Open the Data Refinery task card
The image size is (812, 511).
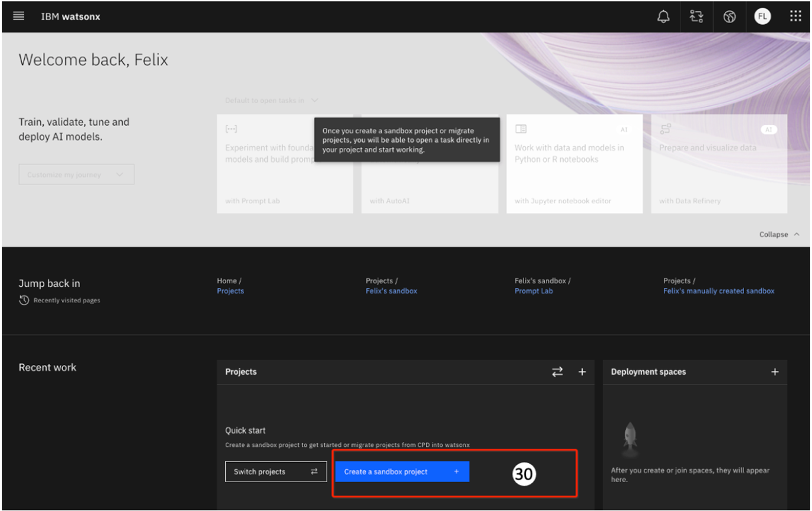(719, 164)
